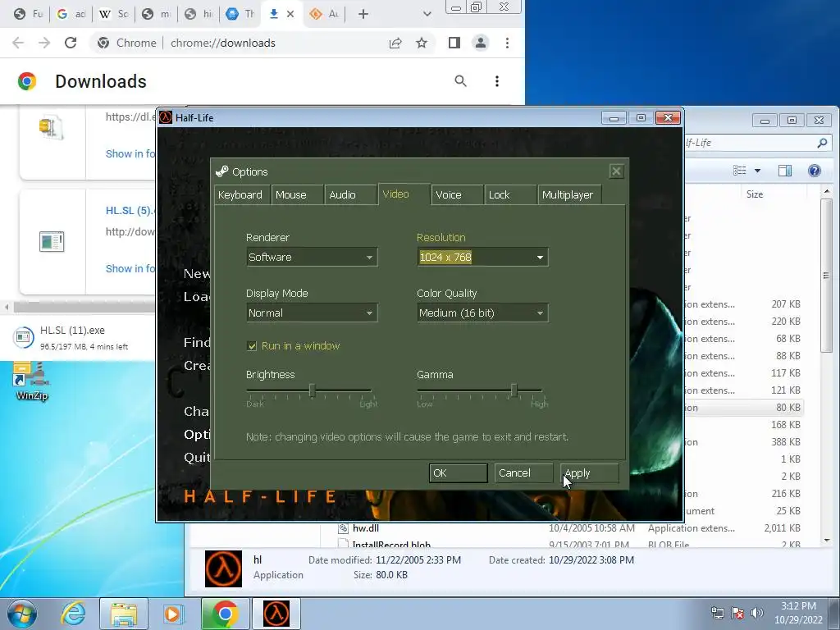Open a new Chrome tab
The image size is (840, 630).
click(x=363, y=14)
